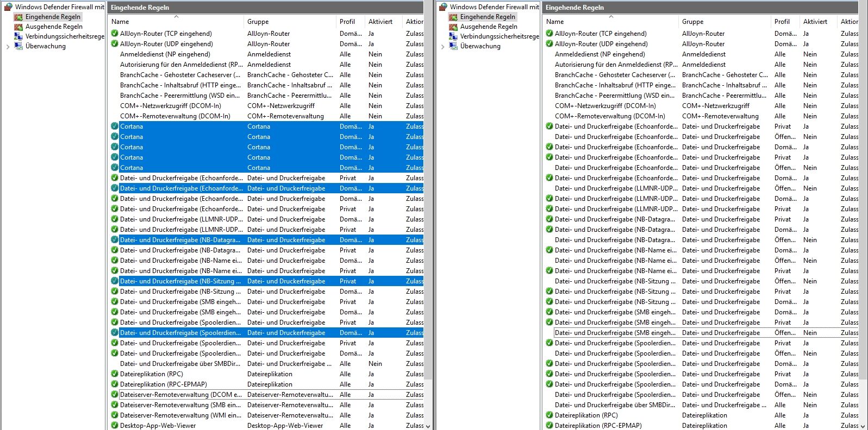This screenshot has width=868, height=430.
Task: Select Datei- und Druckerfreigabe über SMBDir, right window
Action: 615,405
